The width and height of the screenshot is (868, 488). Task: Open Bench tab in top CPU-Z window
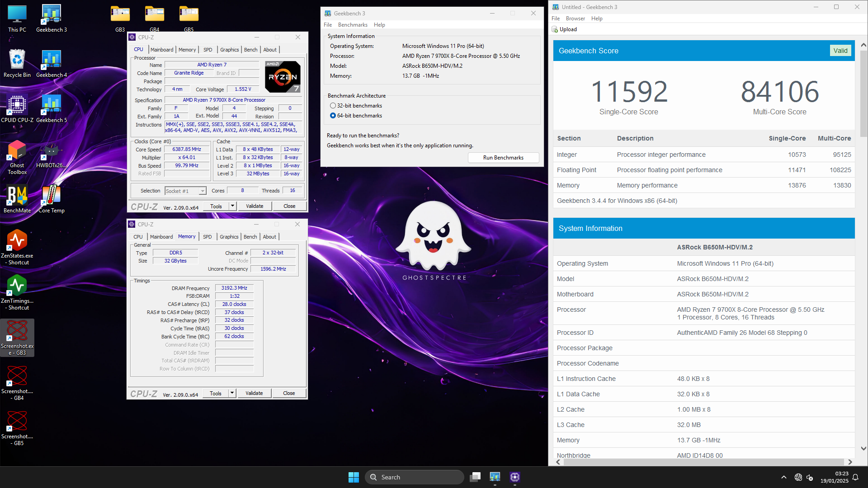(x=250, y=50)
